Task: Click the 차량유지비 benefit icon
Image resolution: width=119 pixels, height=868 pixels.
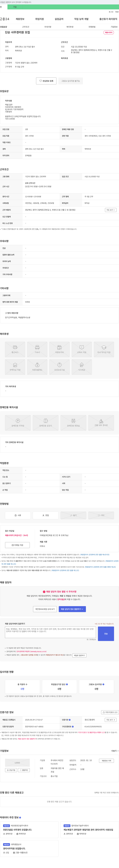Action: (59, 349)
